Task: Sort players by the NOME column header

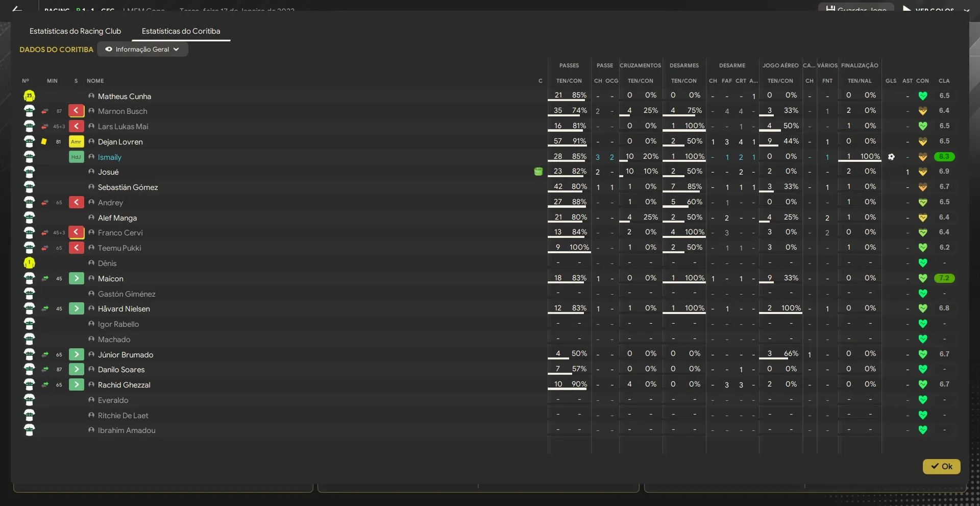Action: (95, 81)
